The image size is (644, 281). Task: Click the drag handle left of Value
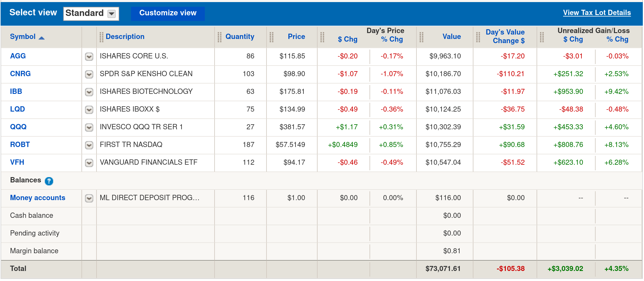[x=421, y=37]
